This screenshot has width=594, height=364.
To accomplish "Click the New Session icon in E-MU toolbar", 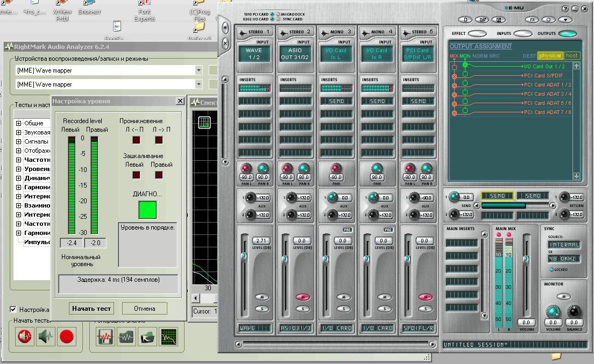I will coord(465,20).
